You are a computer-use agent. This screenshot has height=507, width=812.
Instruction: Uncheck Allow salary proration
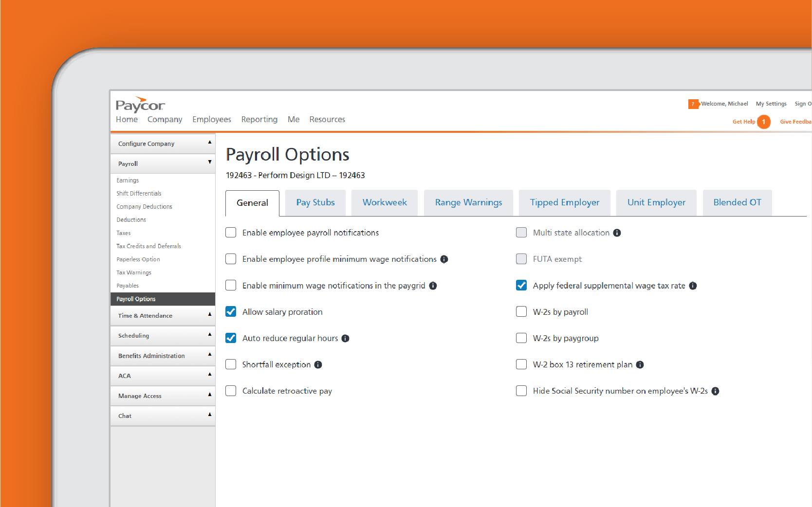231,311
